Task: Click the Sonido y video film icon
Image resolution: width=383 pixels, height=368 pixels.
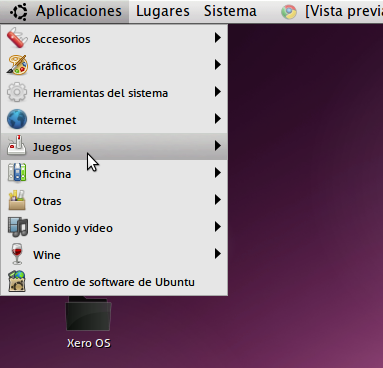Action: coord(17,227)
